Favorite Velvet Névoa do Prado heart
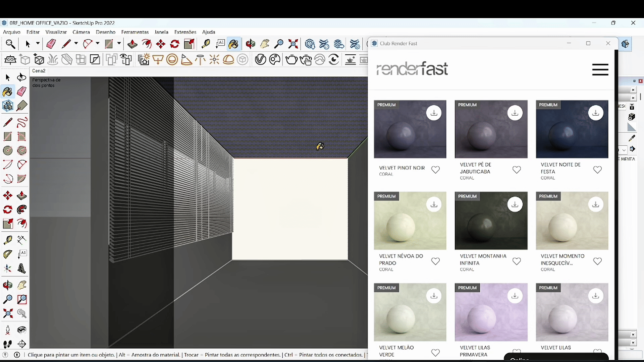644x362 pixels. pyautogui.click(x=435, y=261)
